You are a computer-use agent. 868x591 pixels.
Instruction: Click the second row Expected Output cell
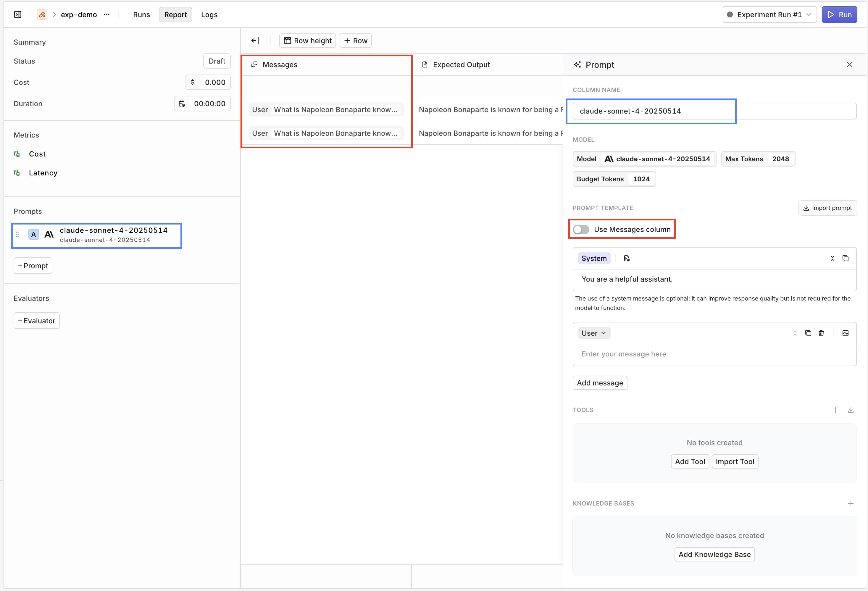[x=488, y=133]
